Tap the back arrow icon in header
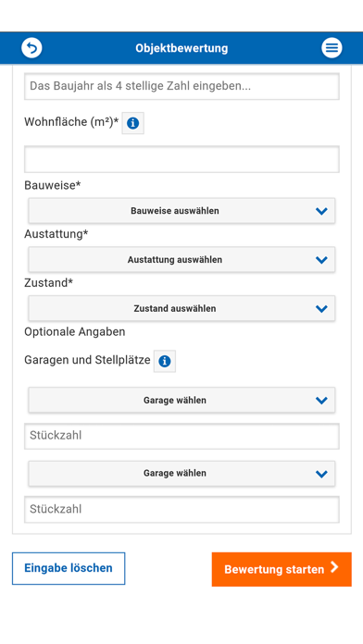This screenshot has width=363, height=644. click(x=31, y=47)
